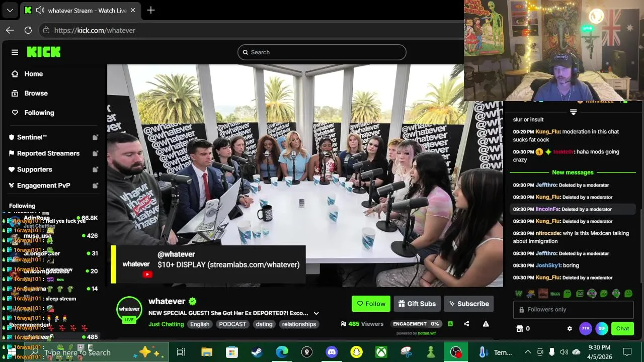The image size is (644, 362).
Task: Click username JoshSky1 in chat
Action: (548, 265)
